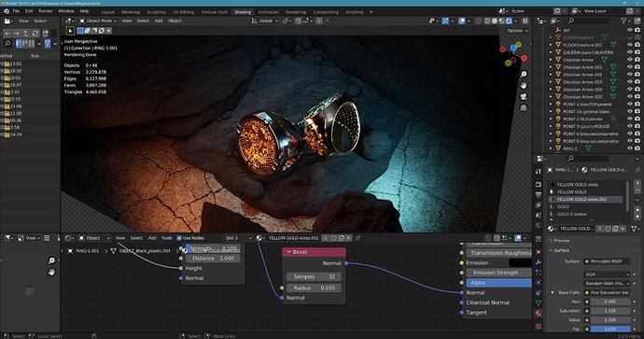The width and height of the screenshot is (644, 339).
Task: Click the Options button in viewport header
Action: tap(517, 31)
